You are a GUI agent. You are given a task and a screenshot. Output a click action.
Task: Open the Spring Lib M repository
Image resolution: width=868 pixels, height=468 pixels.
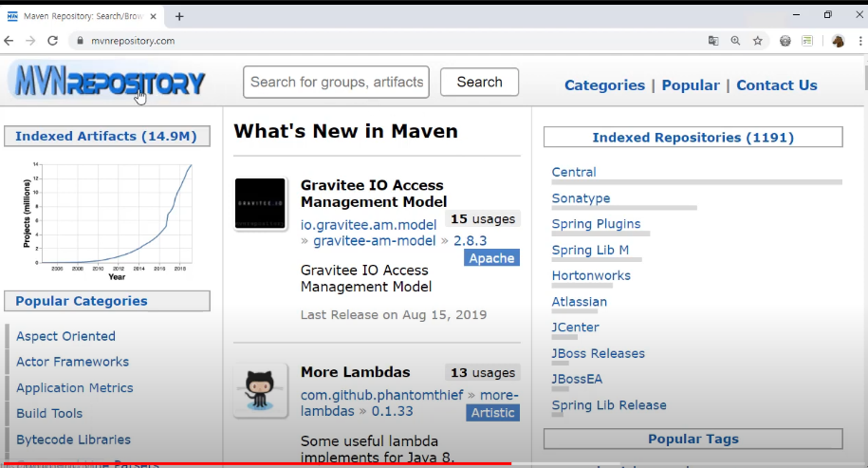tap(590, 250)
